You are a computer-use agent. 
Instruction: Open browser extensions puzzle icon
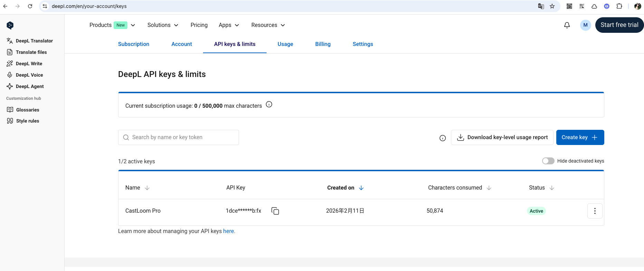coord(619,6)
